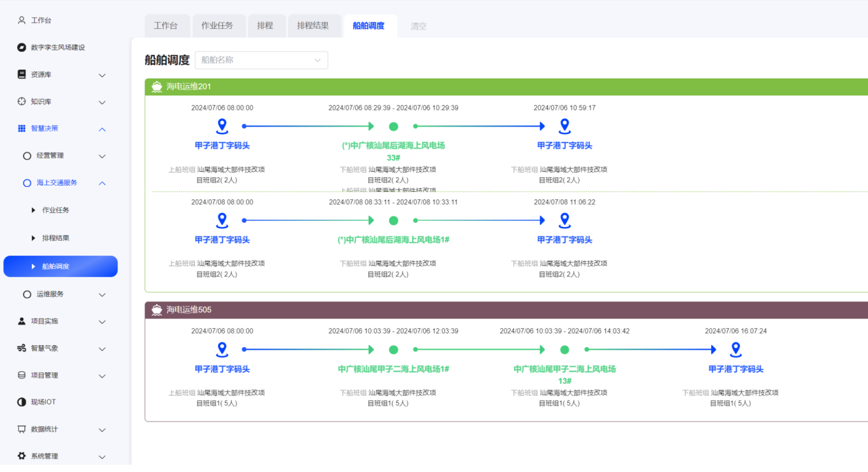868x472 pixels.
Task: Switch to the 排程 tab
Action: coord(265,26)
